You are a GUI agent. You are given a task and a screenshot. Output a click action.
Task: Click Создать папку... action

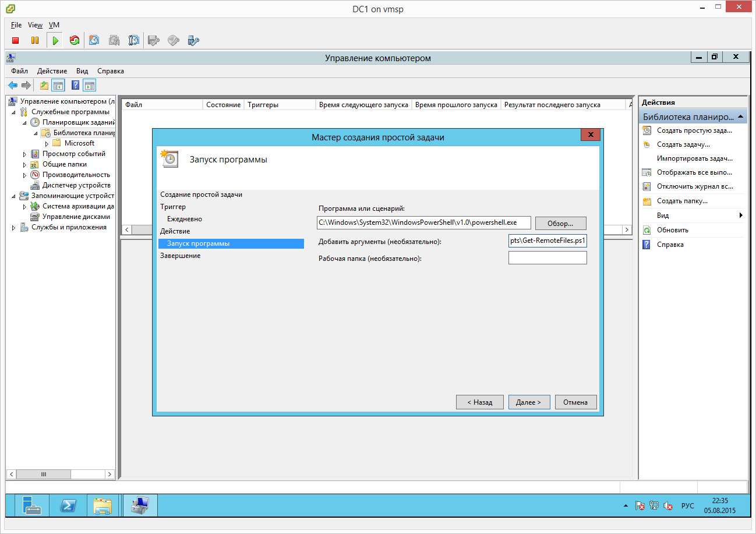[x=682, y=201]
